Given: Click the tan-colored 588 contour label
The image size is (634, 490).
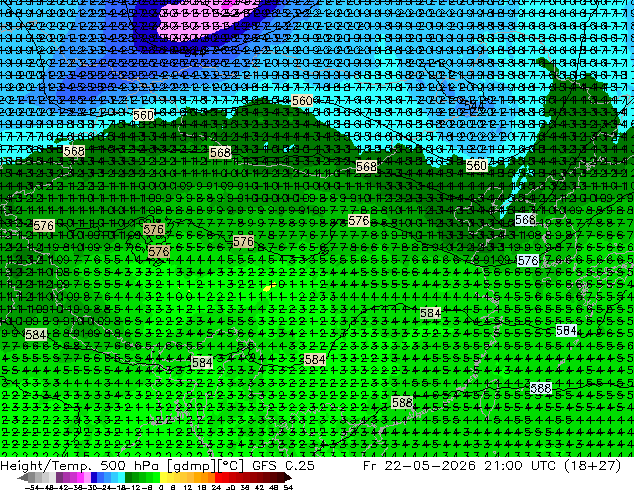Looking at the screenshot, I should (x=402, y=402).
